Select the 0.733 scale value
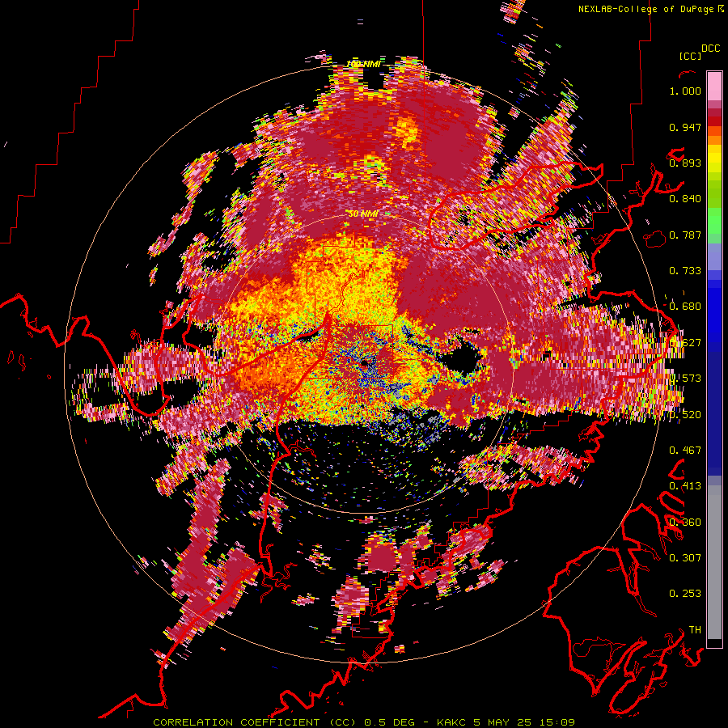The image size is (728, 728). (685, 271)
